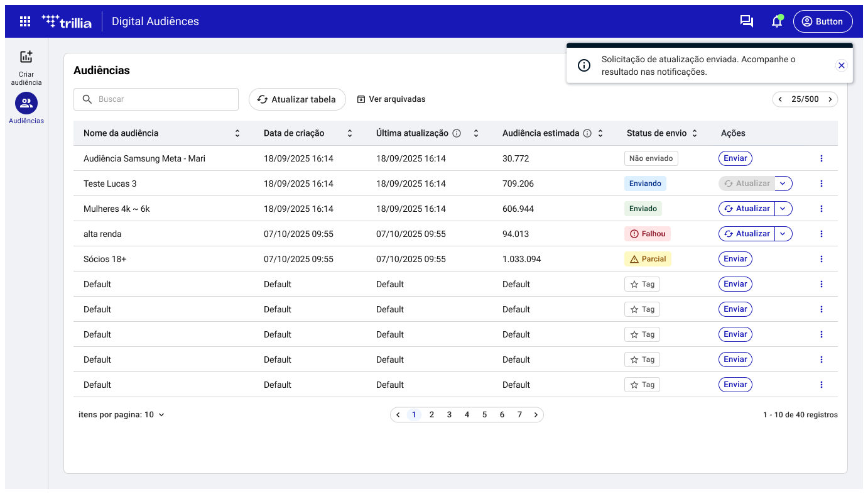This screenshot has height=494, width=868.
Task: Go to page 2
Action: pyautogui.click(x=432, y=415)
